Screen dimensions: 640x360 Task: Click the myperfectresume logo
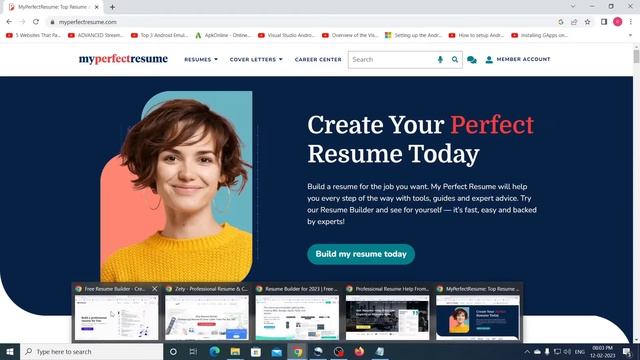pyautogui.click(x=123, y=59)
